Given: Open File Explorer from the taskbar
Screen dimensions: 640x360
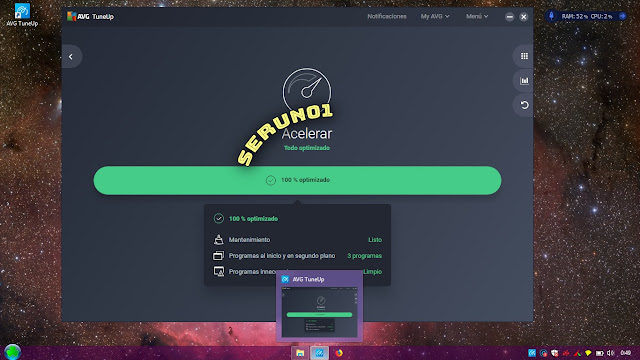Looking at the screenshot, I should click(x=300, y=353).
